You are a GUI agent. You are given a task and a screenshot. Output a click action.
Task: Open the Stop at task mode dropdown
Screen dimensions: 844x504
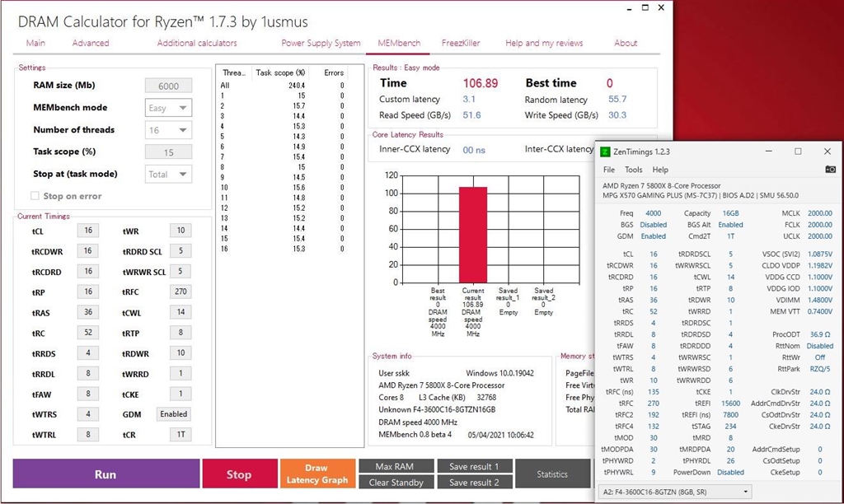pos(168,175)
